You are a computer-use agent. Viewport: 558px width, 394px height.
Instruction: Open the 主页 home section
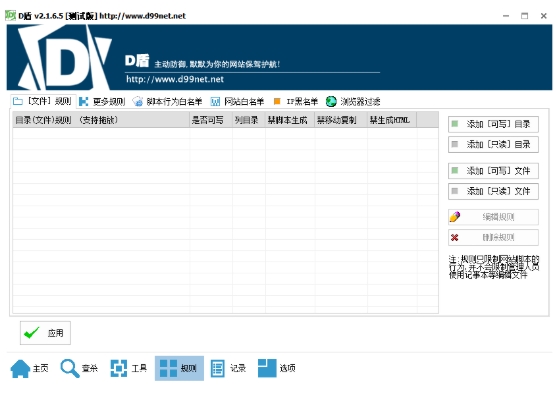[30, 368]
